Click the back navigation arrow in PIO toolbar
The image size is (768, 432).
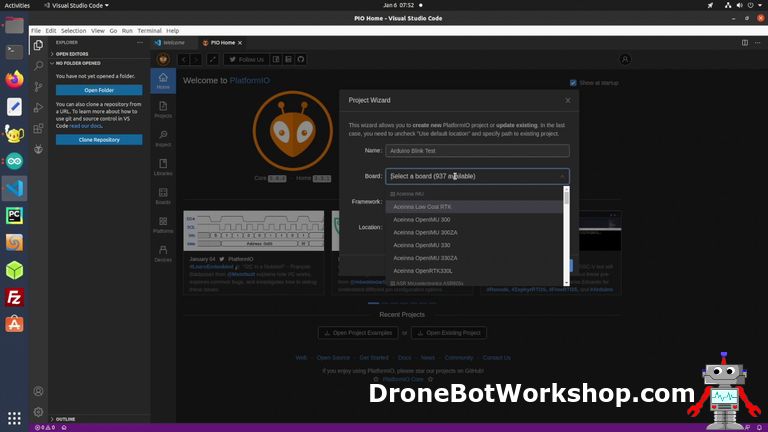(184, 59)
